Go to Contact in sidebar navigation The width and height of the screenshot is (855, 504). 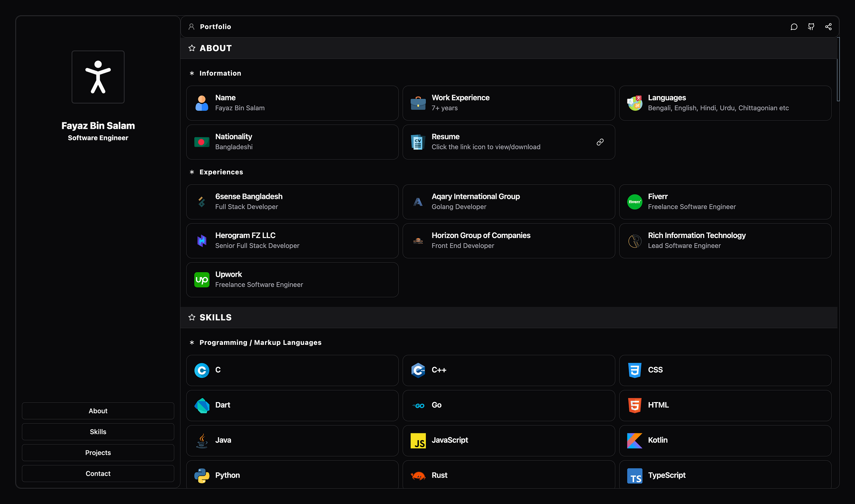98,473
